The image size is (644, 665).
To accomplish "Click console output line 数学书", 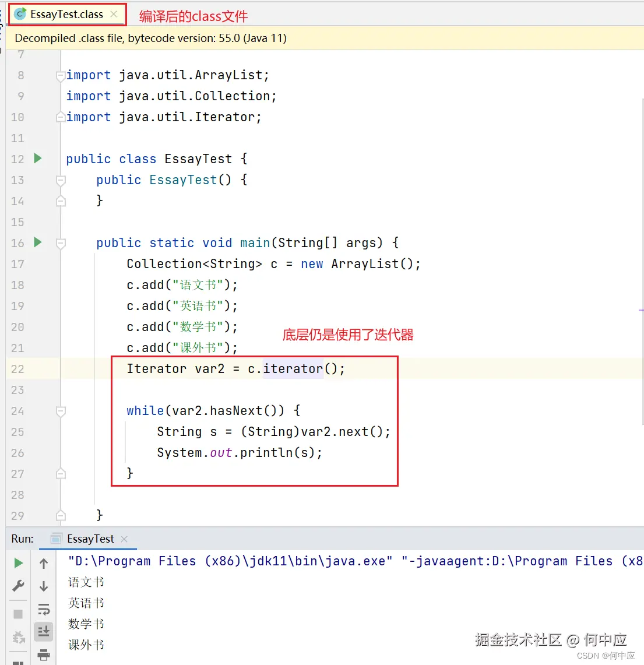I will pos(86,624).
